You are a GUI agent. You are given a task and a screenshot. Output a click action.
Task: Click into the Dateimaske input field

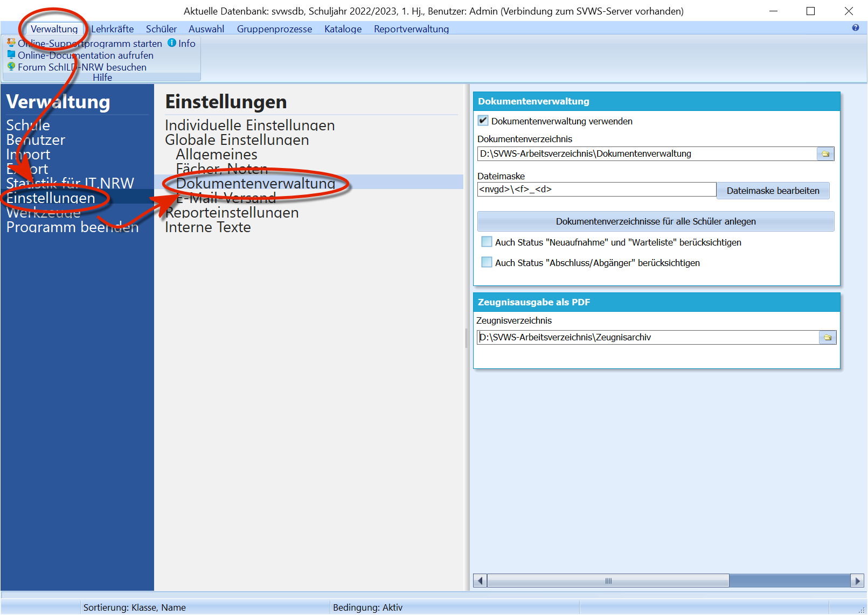pyautogui.click(x=596, y=189)
